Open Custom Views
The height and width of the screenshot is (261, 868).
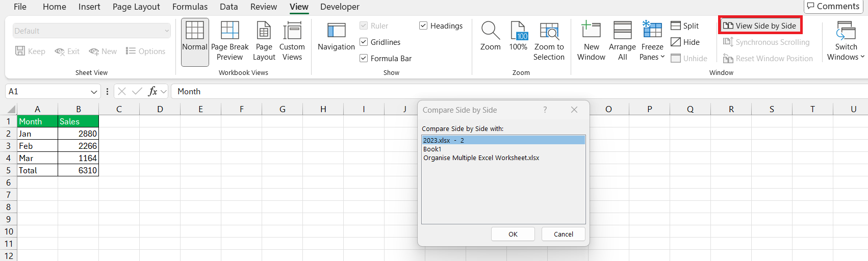pos(292,42)
